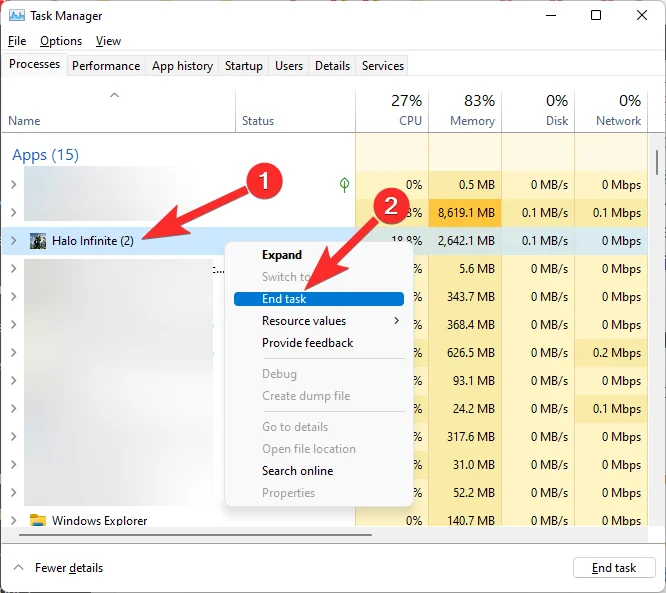The height and width of the screenshot is (593, 666).
Task: Select the Windows Explorer row name
Action: 99,520
